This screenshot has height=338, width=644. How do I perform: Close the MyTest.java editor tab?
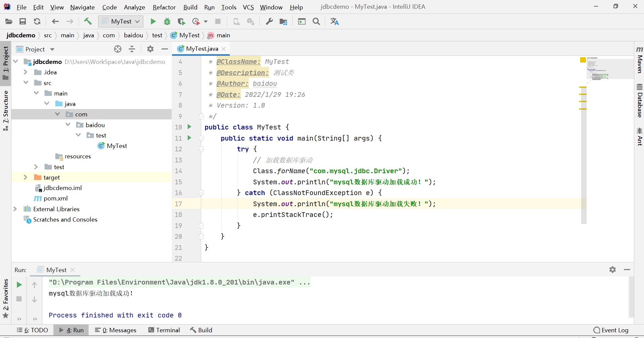(224, 49)
